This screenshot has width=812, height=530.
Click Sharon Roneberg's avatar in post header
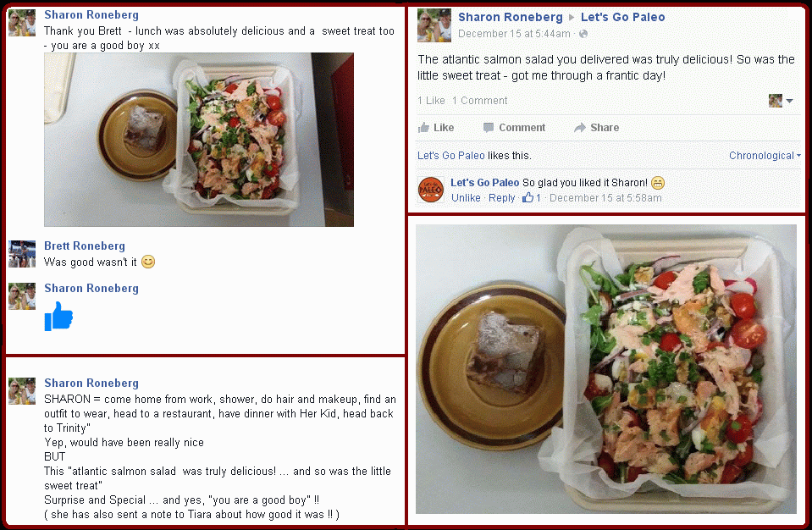(x=434, y=25)
